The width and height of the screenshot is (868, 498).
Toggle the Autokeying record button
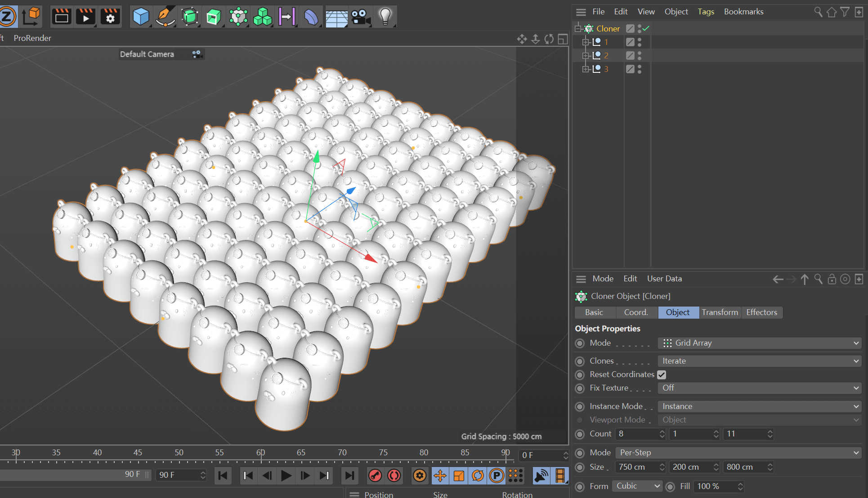click(394, 476)
